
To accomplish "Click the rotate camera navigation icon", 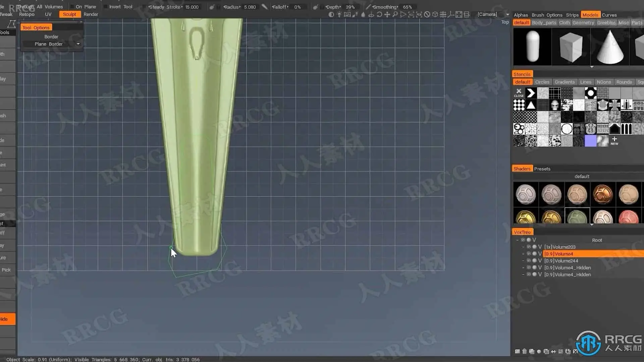I will [x=379, y=14].
